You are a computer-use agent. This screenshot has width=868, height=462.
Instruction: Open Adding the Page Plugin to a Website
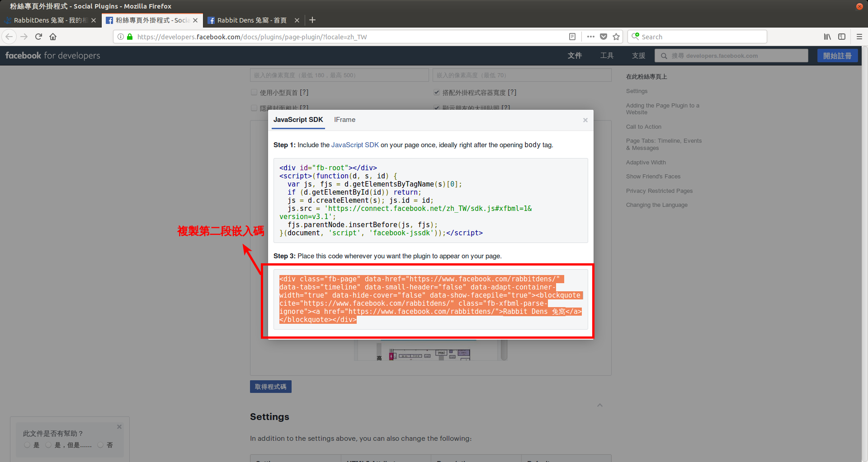(x=662, y=109)
